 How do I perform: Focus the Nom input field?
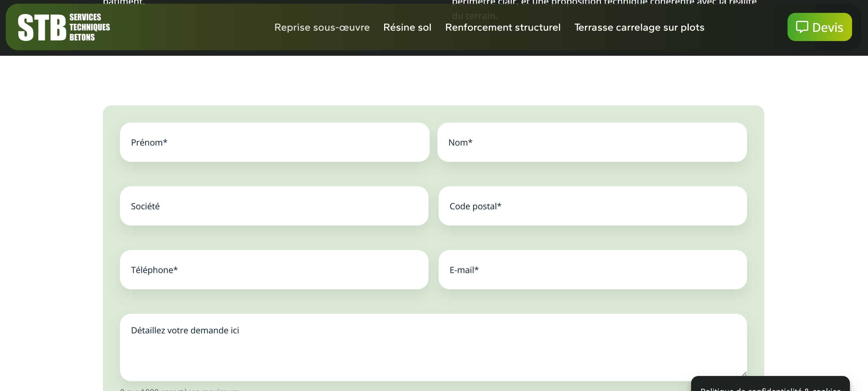click(x=592, y=142)
